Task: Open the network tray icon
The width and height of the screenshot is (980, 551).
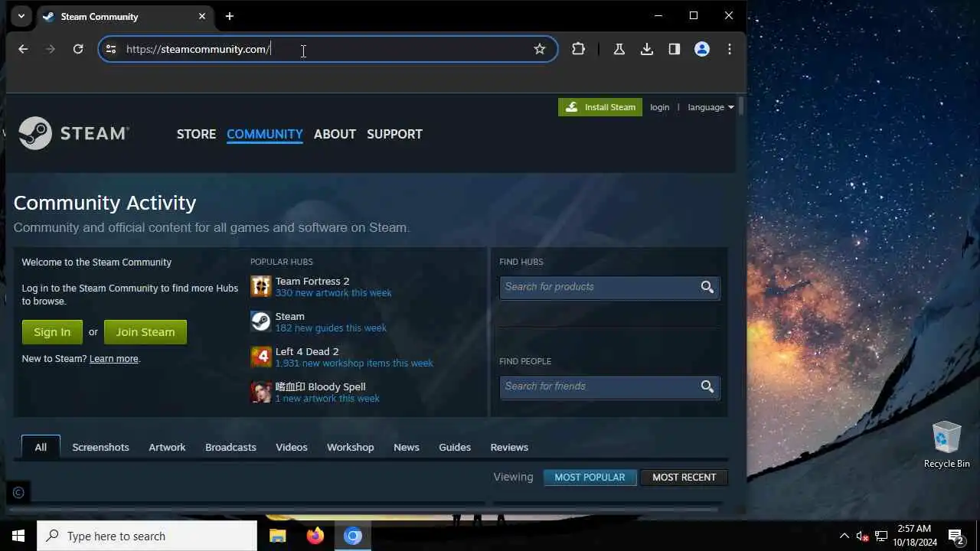Action: pos(881,536)
